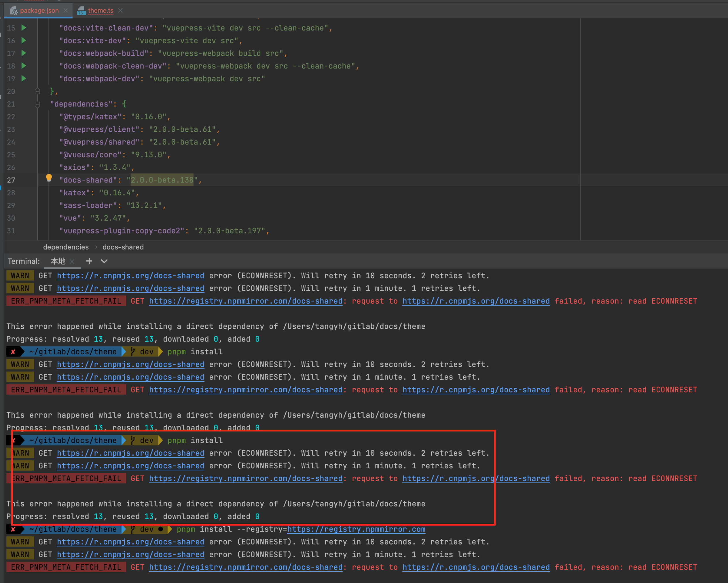Click the theme.ts TypeScript file icon in tab
The height and width of the screenshot is (583, 728).
[x=81, y=11]
